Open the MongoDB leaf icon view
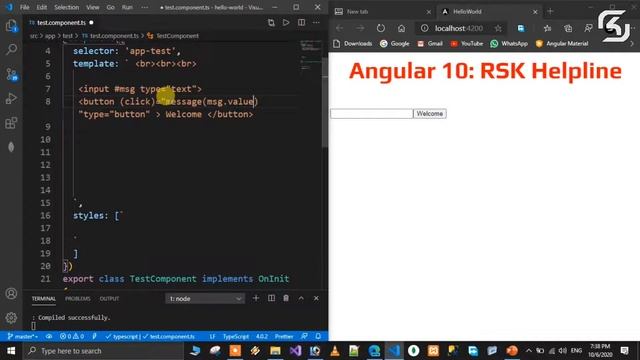This screenshot has width=640, height=360. 11,147
